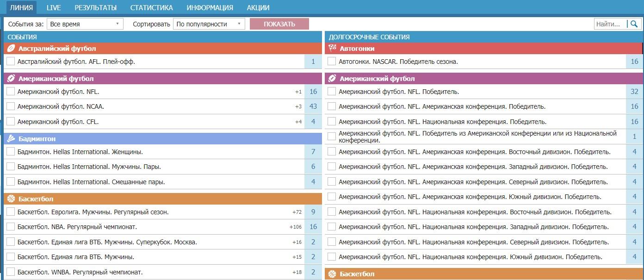Click the Australian football icon in header
This screenshot has height=280, width=644.
tap(11, 49)
